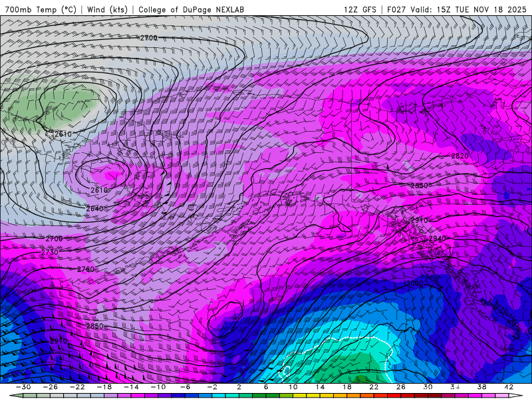Click the 3000 height contour label
The width and height of the screenshot is (532, 399).
(414, 283)
